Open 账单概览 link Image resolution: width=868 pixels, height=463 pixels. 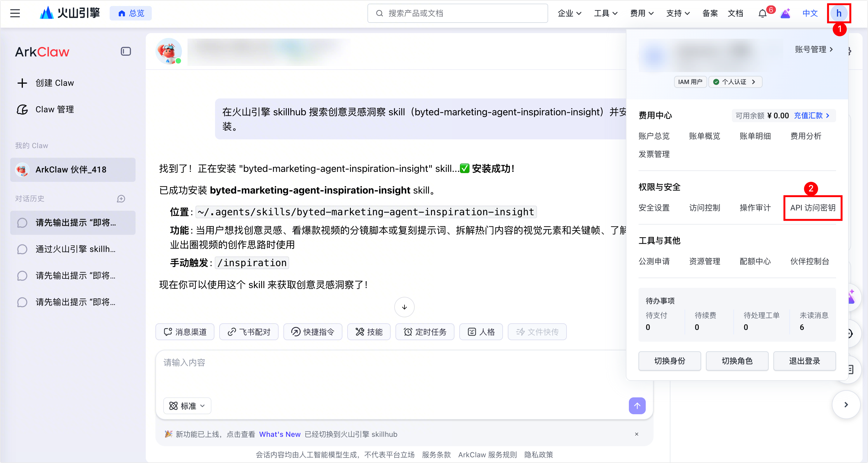[x=704, y=136]
